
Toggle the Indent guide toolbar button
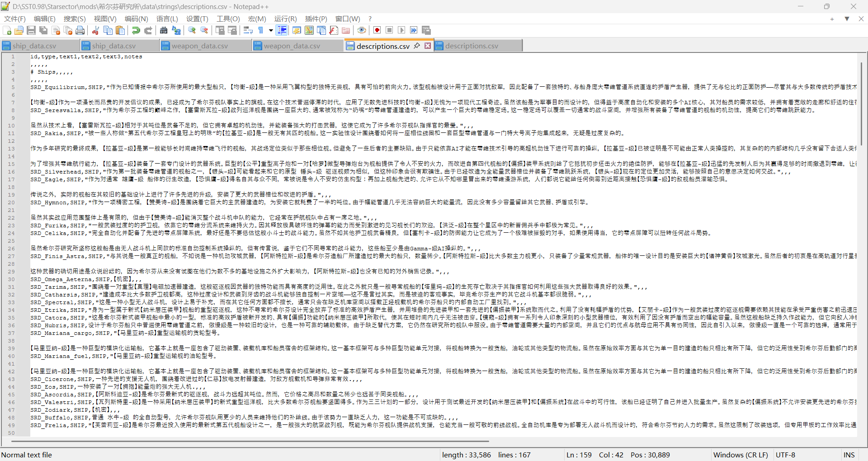tap(282, 30)
